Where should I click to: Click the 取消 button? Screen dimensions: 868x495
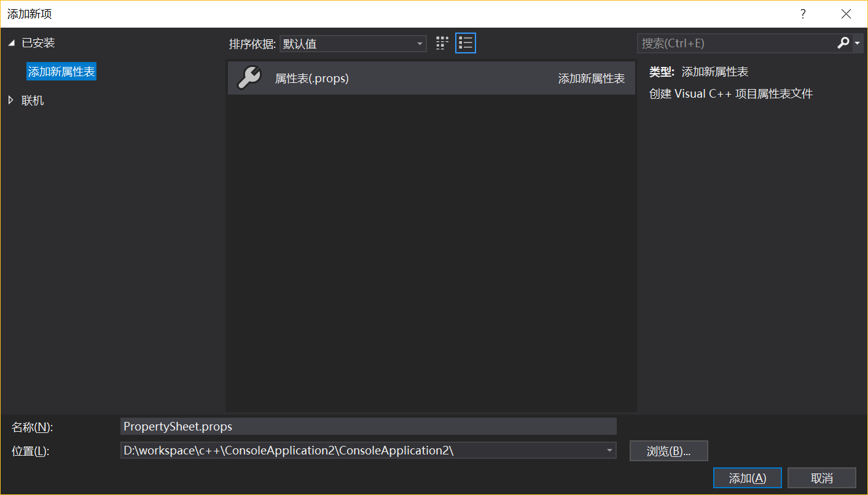(821, 477)
